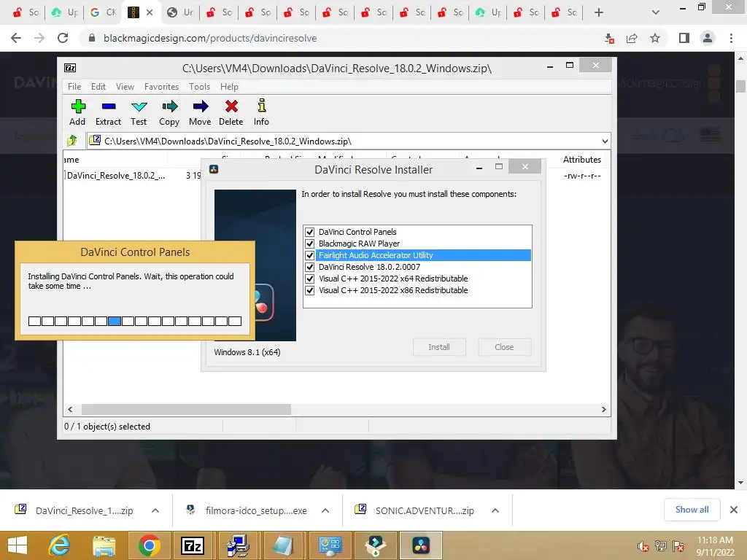Viewport: 747px width, 560px height.
Task: Open the Tools menu in 7-Zip
Action: [x=199, y=87]
